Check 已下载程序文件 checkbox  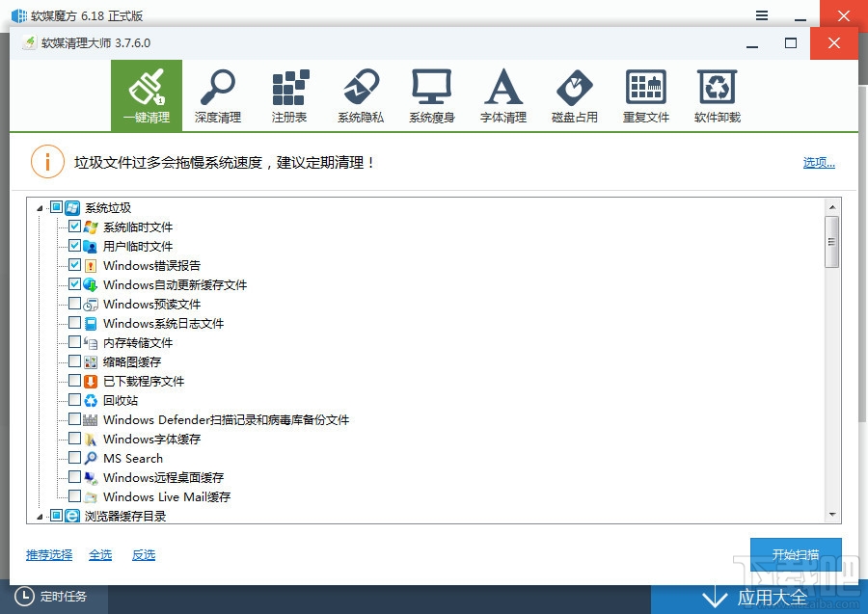74,381
